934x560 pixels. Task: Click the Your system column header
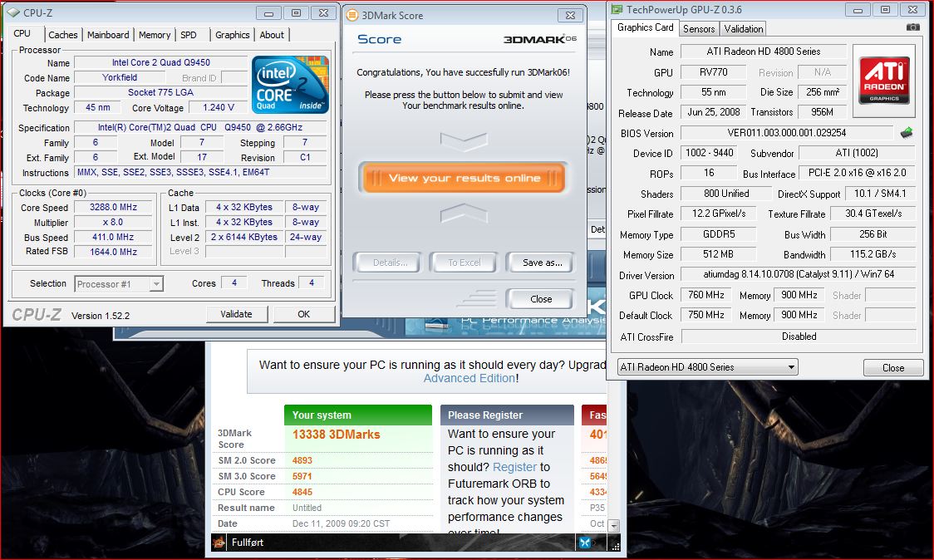click(x=358, y=415)
